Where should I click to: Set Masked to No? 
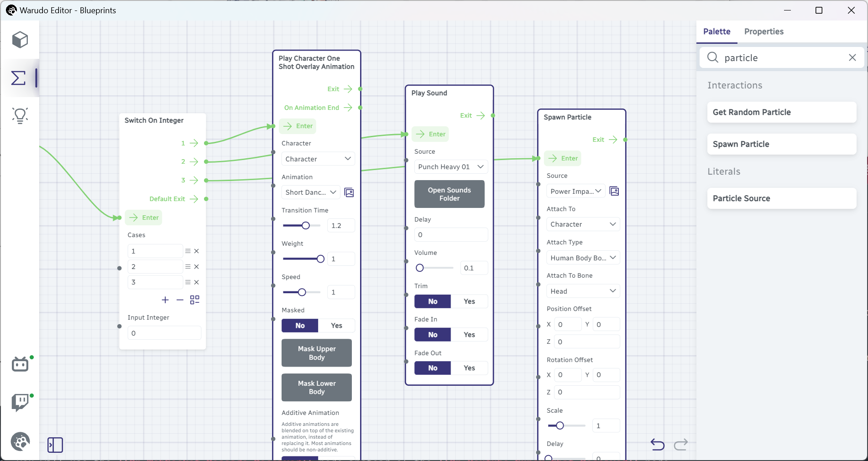coord(300,326)
